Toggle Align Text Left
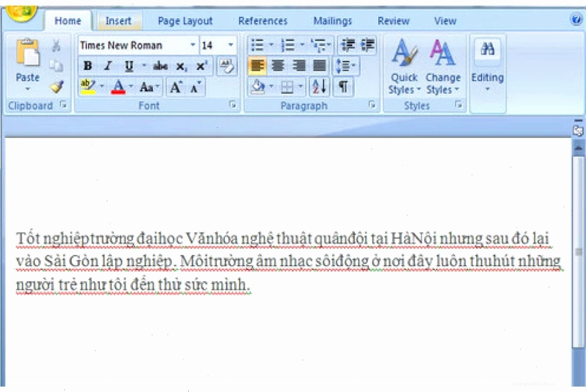Screen dimensions: 586x392 (x=257, y=66)
